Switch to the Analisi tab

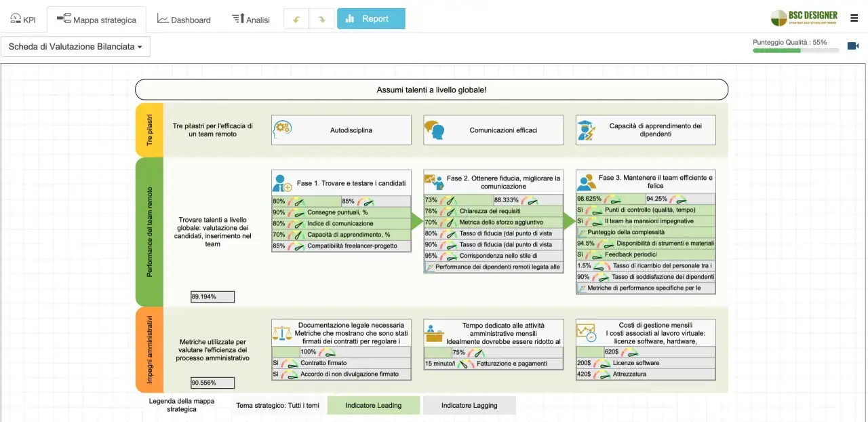pos(250,20)
